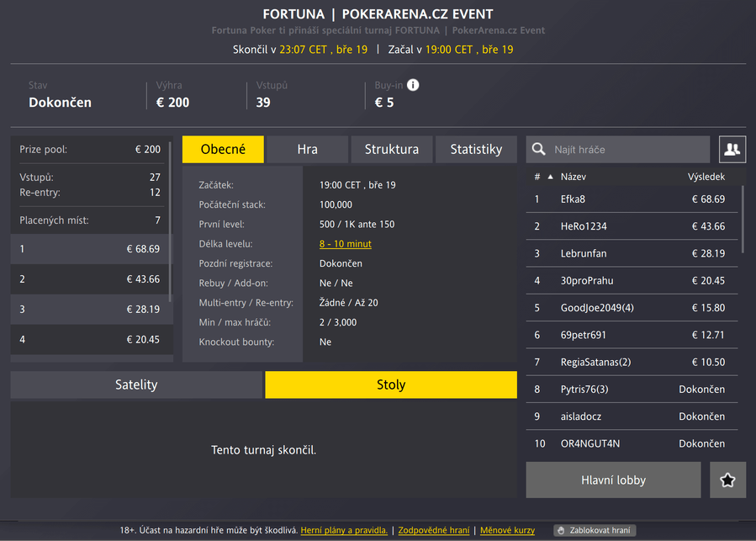Image resolution: width=756 pixels, height=541 pixels.
Task: Click the Najít hráče search field
Action: 617,149
